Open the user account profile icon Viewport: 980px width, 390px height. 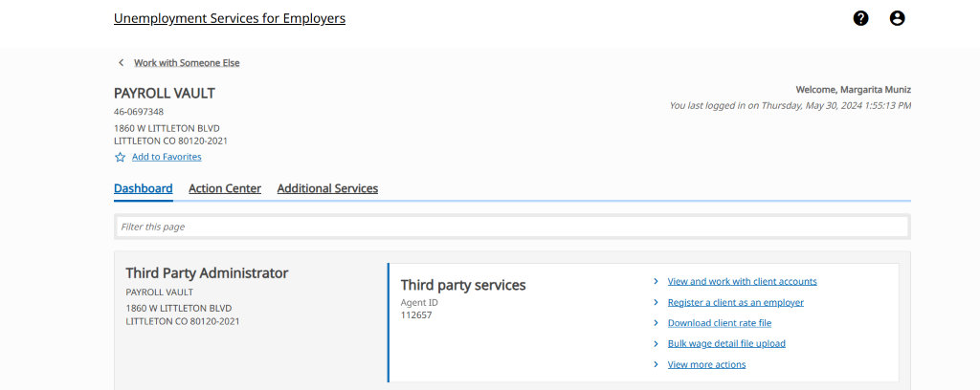click(x=897, y=19)
